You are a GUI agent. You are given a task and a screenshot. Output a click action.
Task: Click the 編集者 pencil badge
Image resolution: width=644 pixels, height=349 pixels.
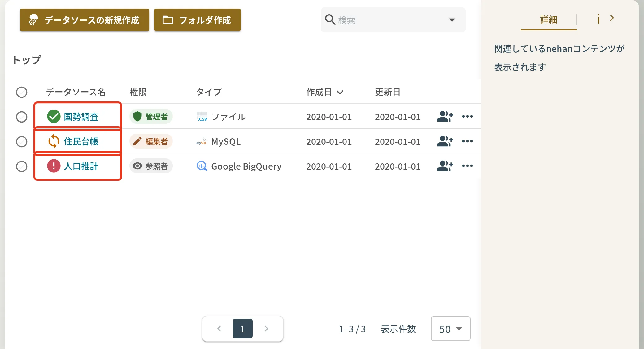151,141
